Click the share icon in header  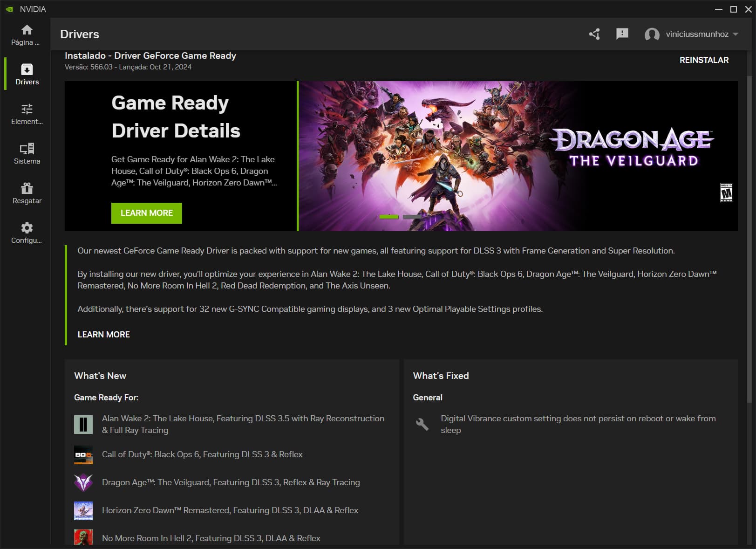[x=594, y=34]
